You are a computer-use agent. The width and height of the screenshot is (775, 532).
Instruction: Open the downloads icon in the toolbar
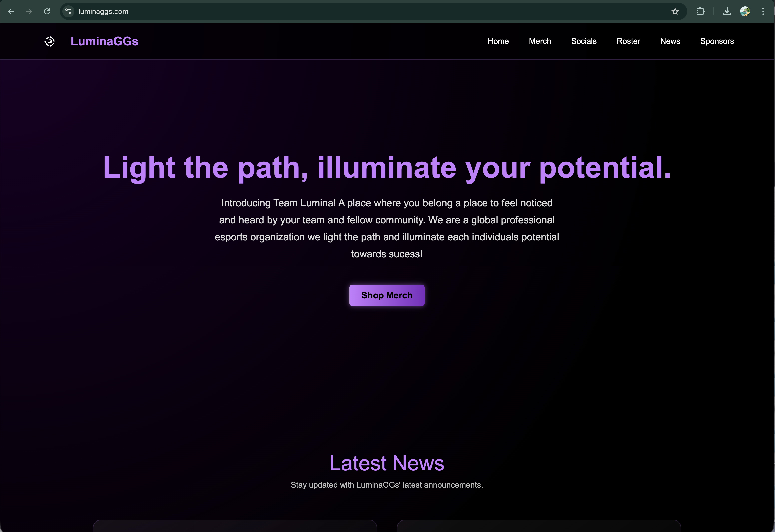(x=727, y=11)
